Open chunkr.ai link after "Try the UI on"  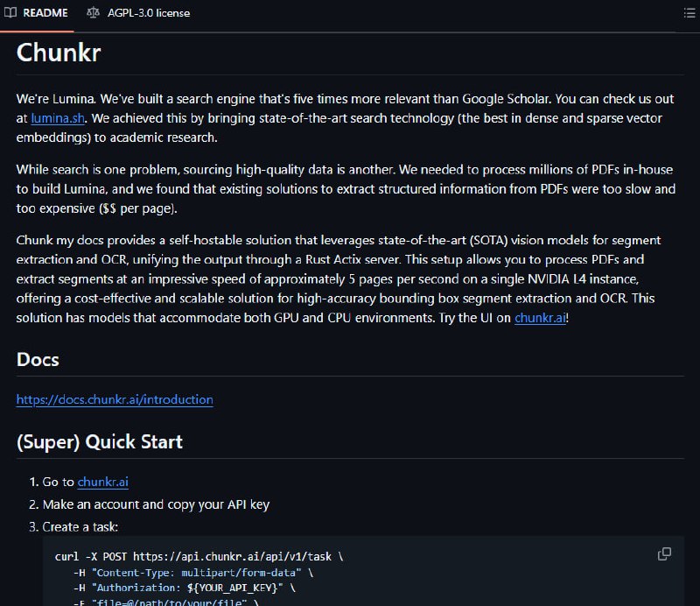540,318
